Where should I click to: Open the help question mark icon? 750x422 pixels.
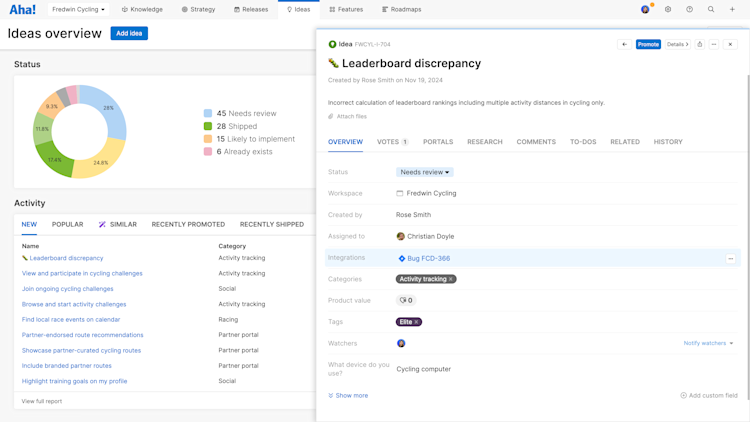(689, 9)
